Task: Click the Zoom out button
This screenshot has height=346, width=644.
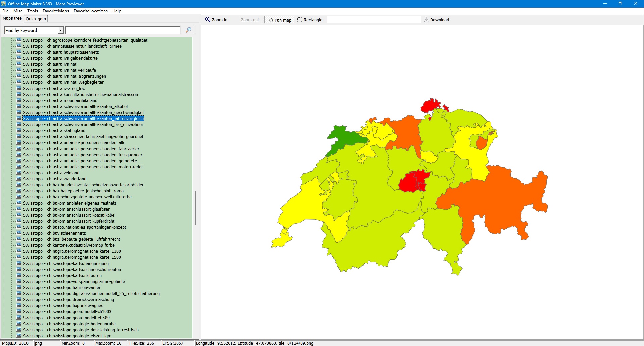Action: [250, 20]
